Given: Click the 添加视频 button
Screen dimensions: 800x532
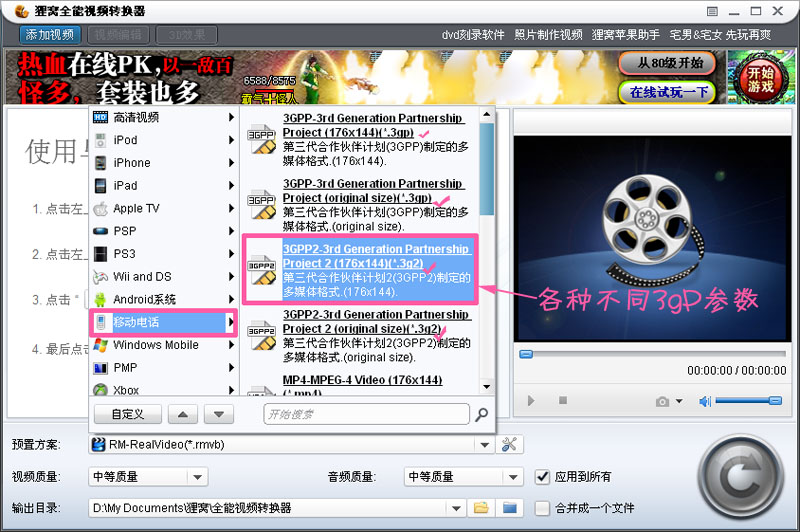Looking at the screenshot, I should point(49,35).
